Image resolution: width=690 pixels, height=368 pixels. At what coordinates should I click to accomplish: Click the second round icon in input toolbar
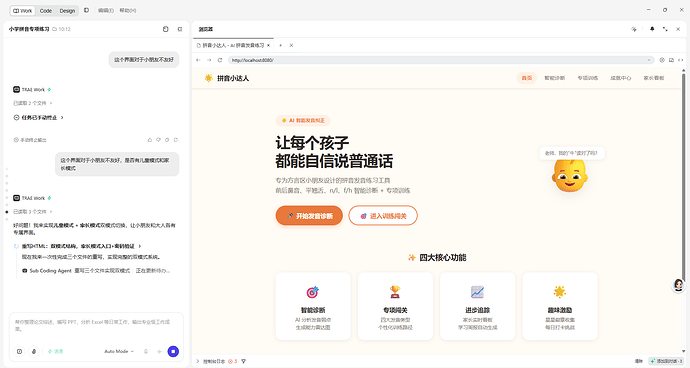(34, 351)
